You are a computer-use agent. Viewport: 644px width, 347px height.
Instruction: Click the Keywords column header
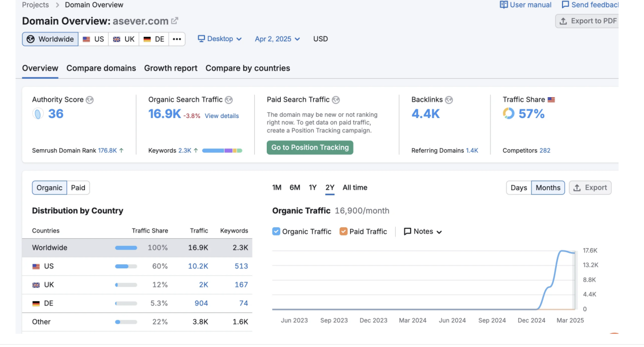234,231
